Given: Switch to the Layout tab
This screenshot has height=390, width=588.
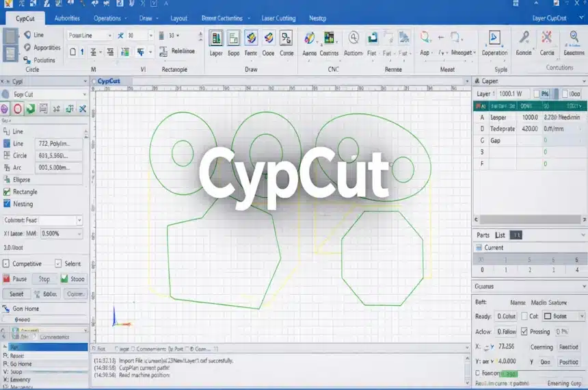Looking at the screenshot, I should pos(178,18).
